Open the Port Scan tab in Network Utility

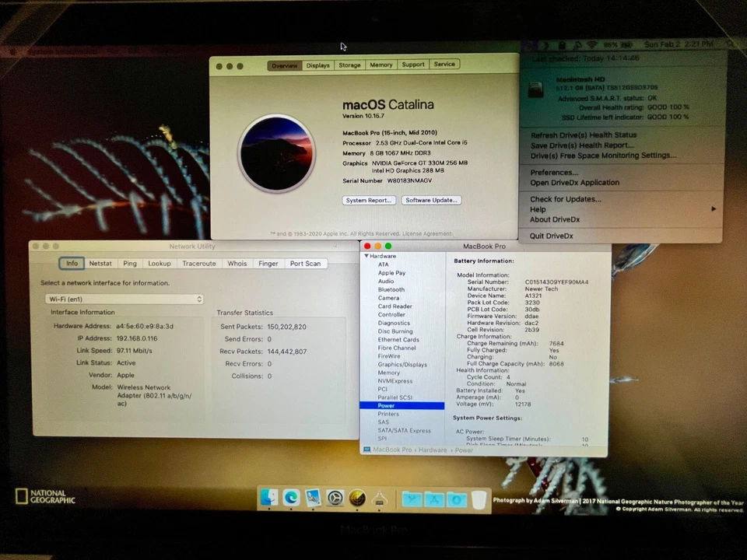click(305, 263)
